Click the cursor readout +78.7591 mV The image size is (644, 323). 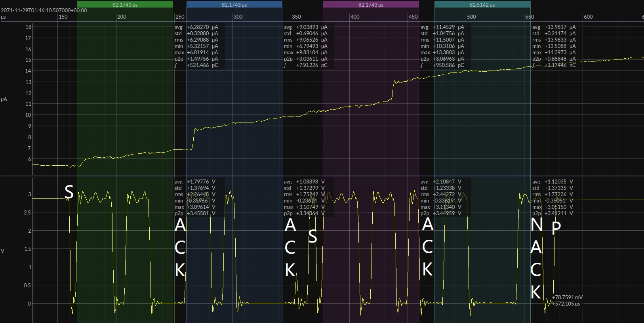[x=568, y=297]
